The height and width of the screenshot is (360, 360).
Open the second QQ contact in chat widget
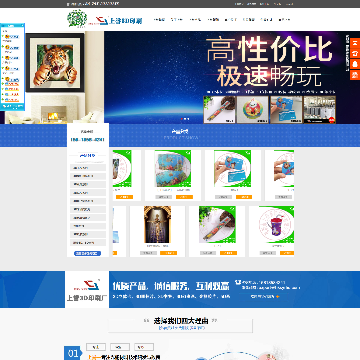[x=12, y=48]
